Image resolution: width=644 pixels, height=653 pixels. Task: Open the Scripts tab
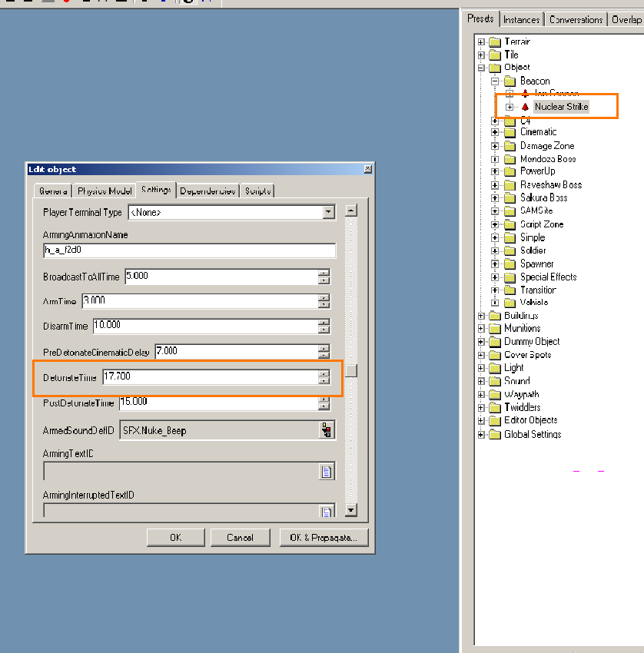pyautogui.click(x=257, y=191)
